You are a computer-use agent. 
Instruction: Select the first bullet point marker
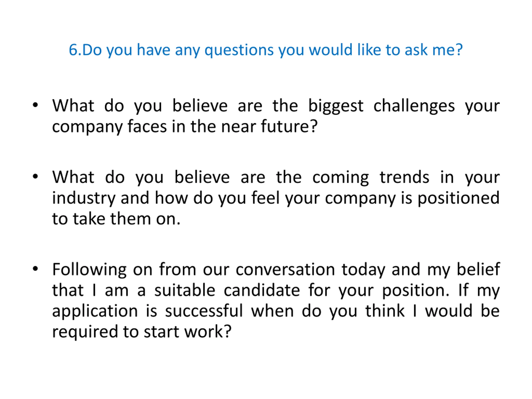tap(35, 105)
